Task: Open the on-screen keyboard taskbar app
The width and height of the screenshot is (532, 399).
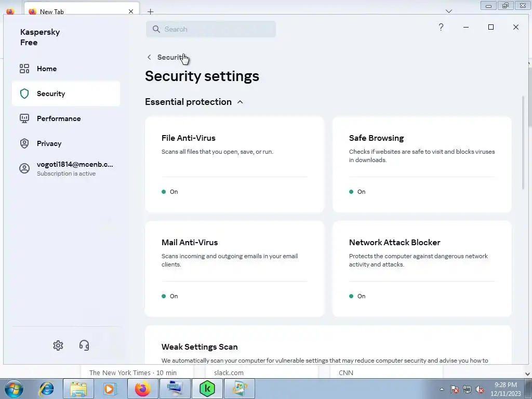Action: pyautogui.click(x=175, y=389)
